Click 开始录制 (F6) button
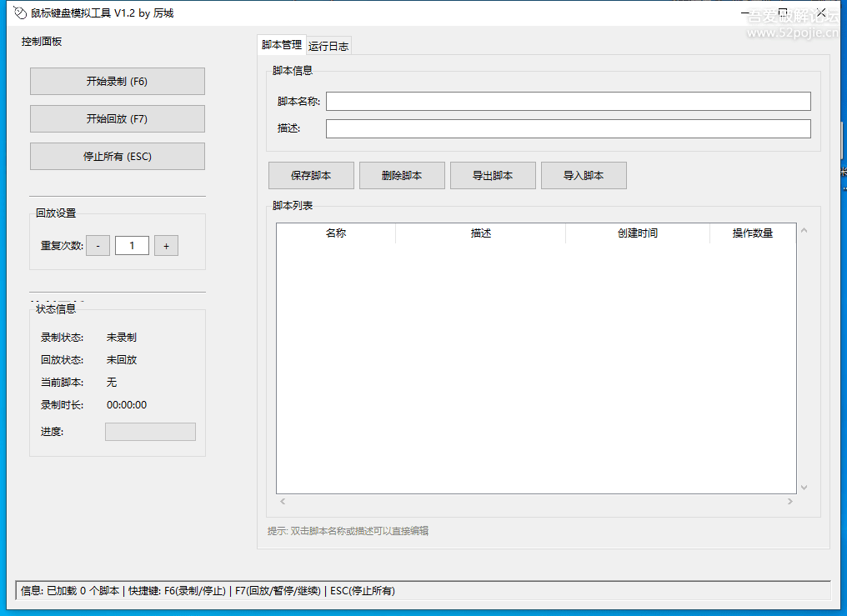Viewport: 847px width, 616px height. [117, 82]
